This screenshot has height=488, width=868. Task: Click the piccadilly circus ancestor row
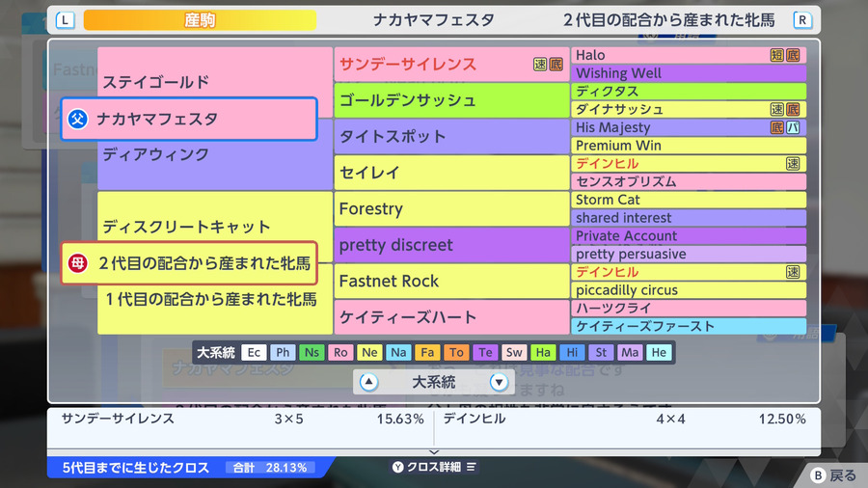coord(689,290)
